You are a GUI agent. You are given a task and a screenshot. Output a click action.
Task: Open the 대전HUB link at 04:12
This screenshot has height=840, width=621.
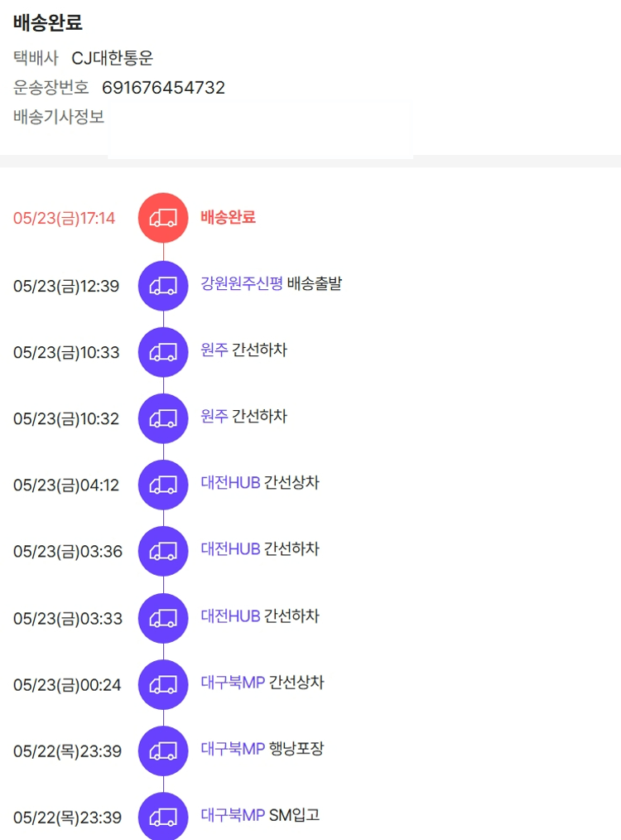230,483
